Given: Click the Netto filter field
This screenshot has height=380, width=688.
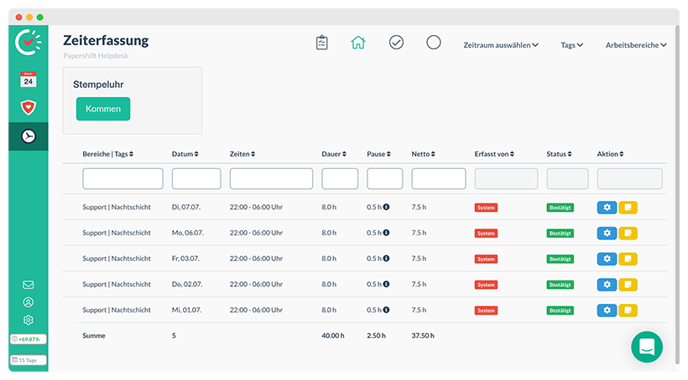Looking at the screenshot, I should coord(439,179).
